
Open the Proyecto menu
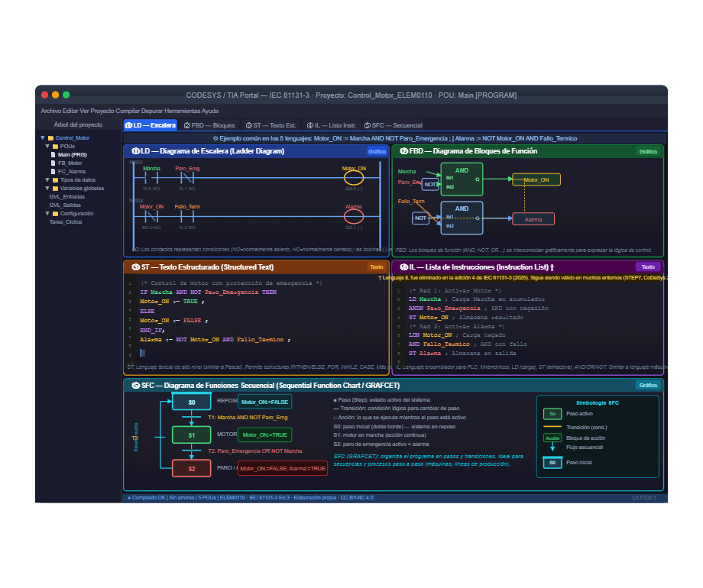tap(102, 111)
